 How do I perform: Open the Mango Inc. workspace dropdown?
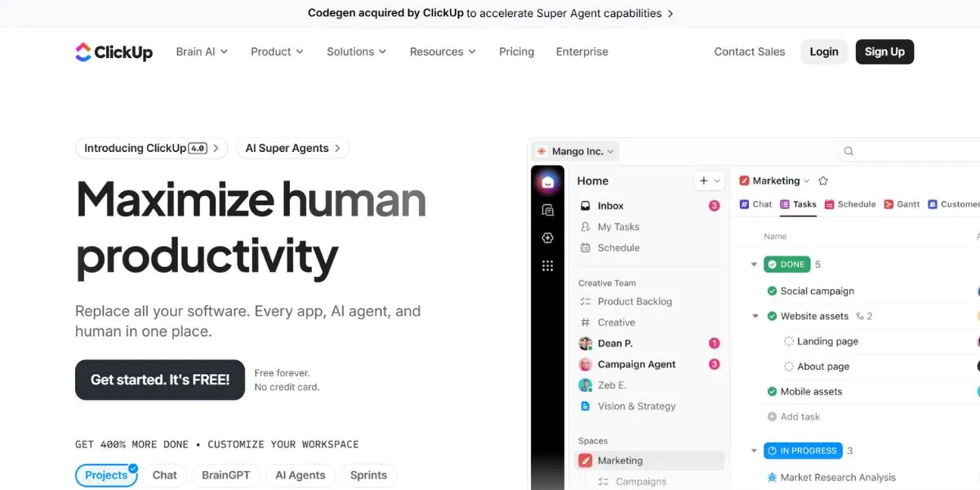click(x=574, y=150)
